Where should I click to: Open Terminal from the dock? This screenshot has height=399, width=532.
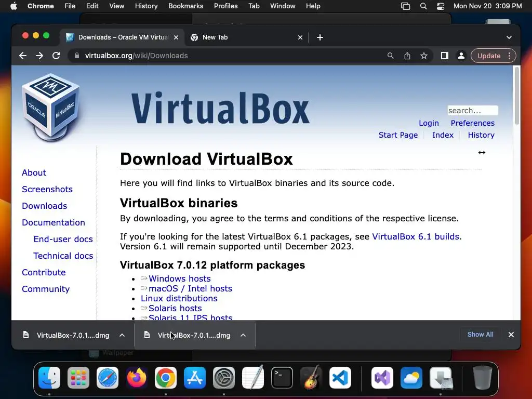click(282, 378)
